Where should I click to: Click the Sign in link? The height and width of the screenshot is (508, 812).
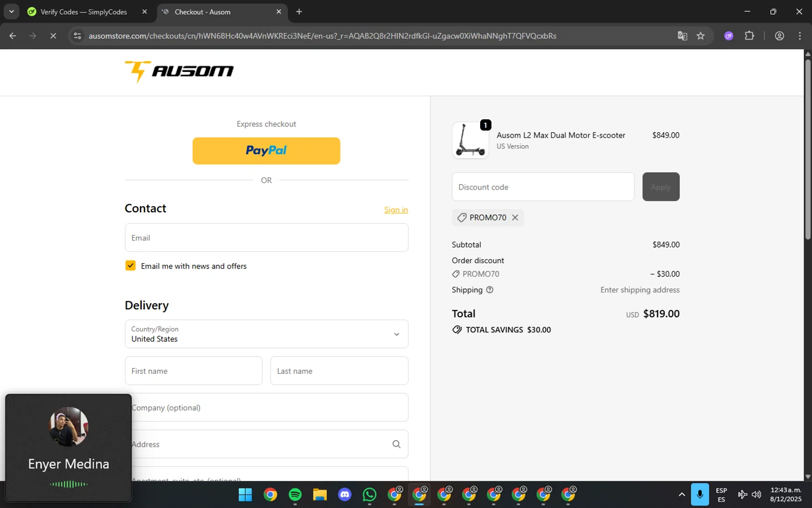[x=396, y=210]
